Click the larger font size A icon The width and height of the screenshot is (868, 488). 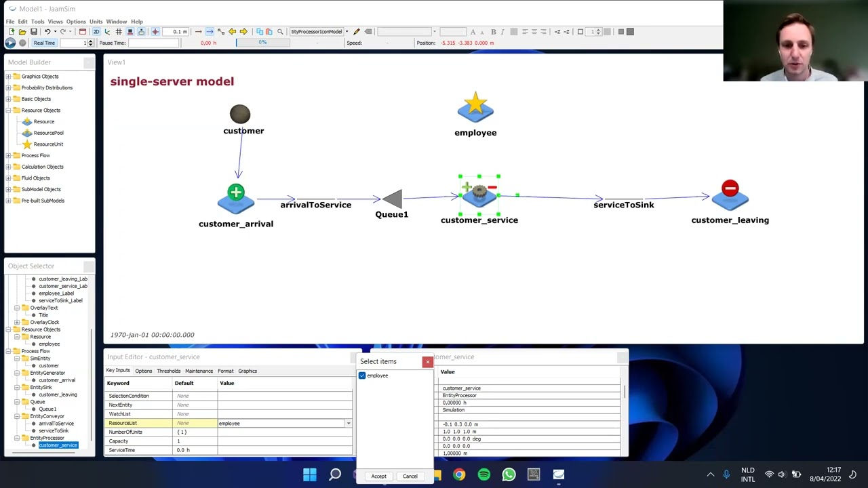click(x=473, y=31)
